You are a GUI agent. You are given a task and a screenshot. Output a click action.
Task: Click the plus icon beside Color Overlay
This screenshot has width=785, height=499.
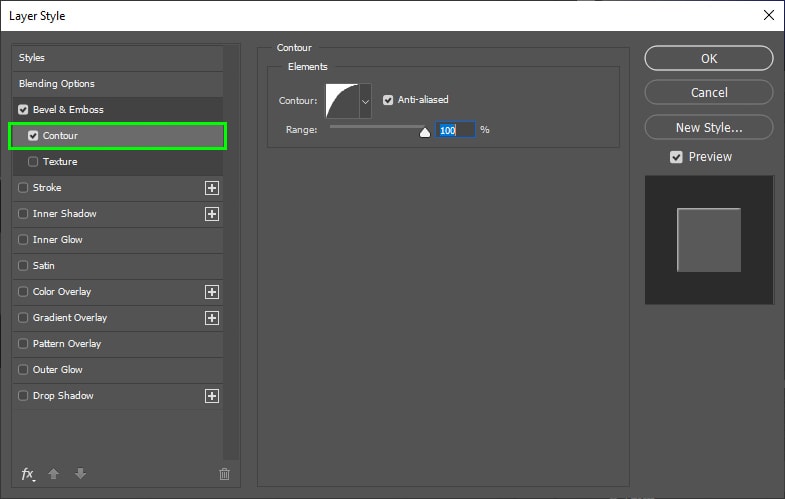[211, 292]
